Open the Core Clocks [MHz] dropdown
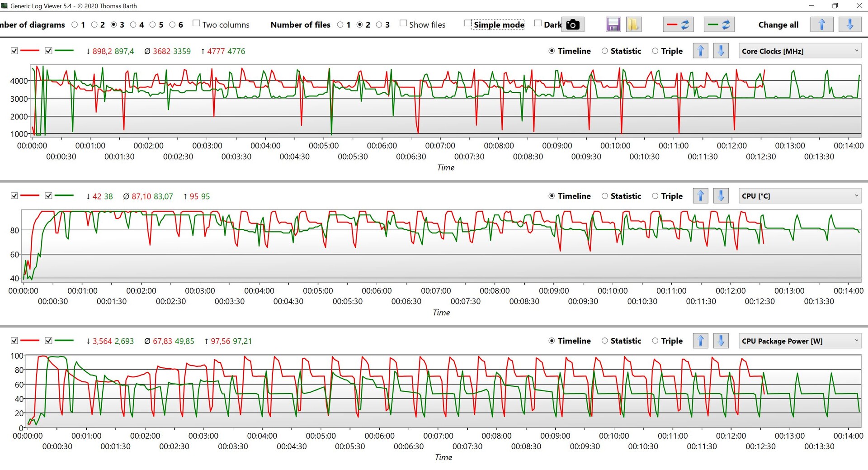 click(800, 51)
